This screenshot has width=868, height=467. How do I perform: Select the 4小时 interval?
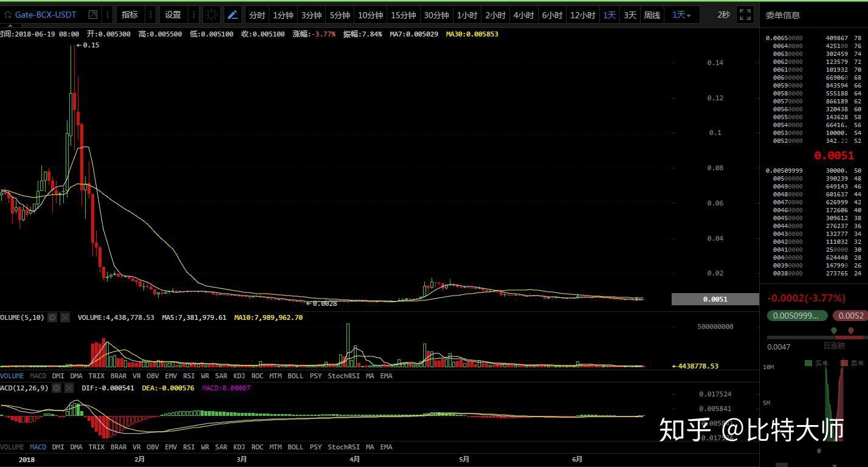point(523,15)
